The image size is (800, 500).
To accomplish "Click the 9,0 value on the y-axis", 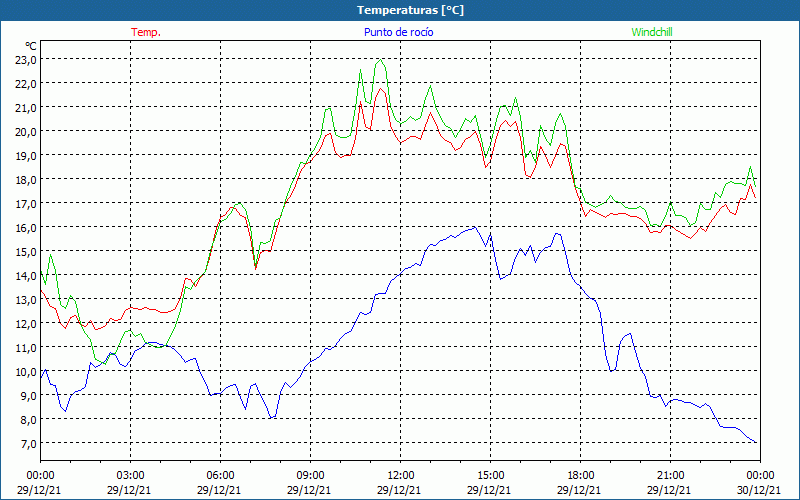I will 28,395.
